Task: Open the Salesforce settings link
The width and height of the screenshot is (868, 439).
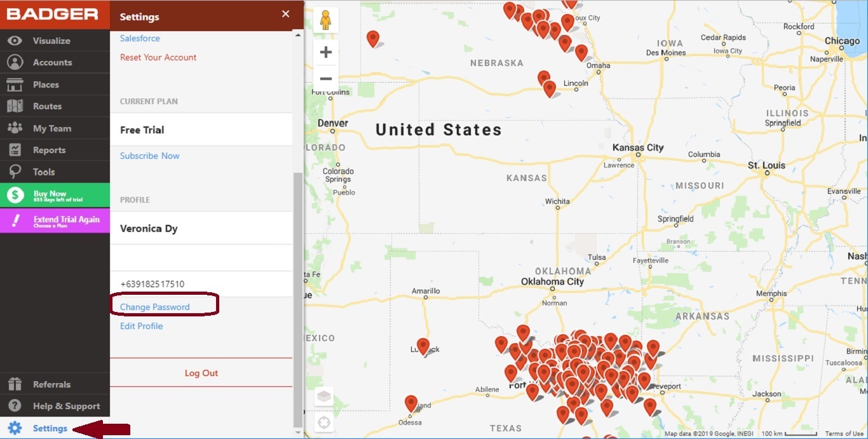Action: click(x=139, y=38)
